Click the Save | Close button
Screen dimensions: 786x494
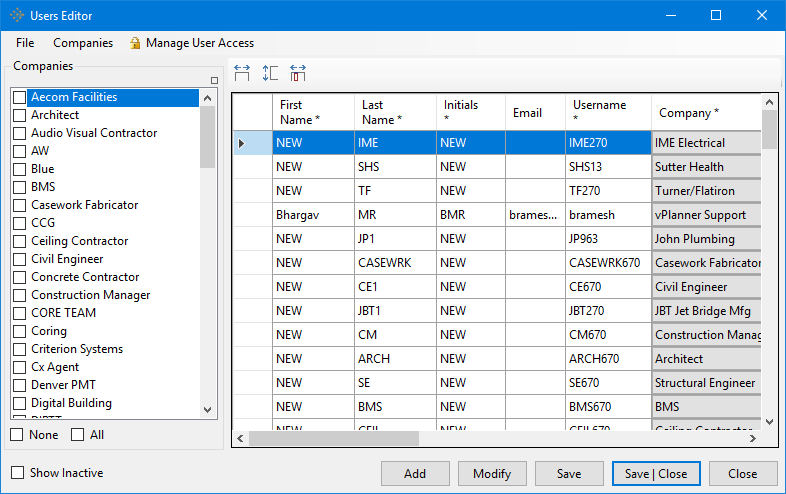click(656, 474)
